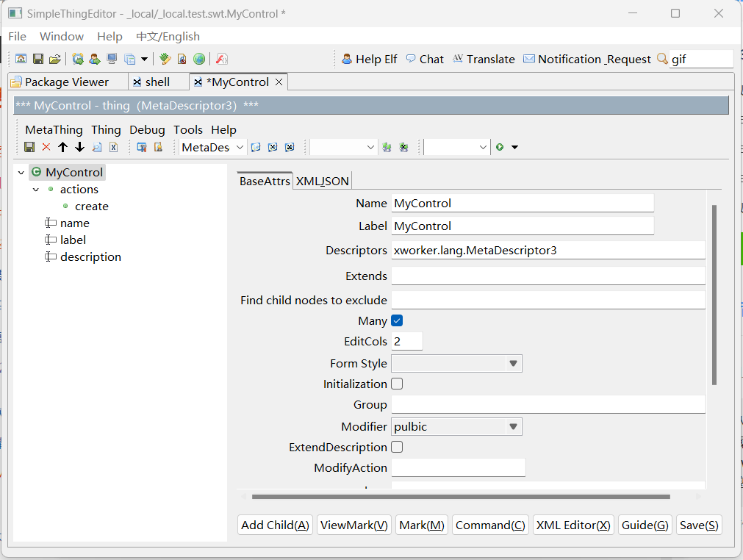Click the Add Child(A) button
Image resolution: width=743 pixels, height=560 pixels.
[x=275, y=525]
